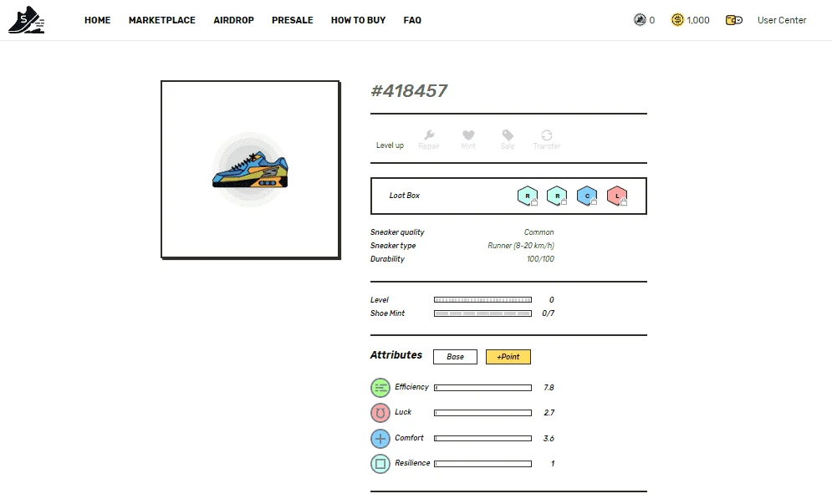This screenshot has height=504, width=832.
Task: Click the Repair wrench icon
Action: pyautogui.click(x=429, y=135)
